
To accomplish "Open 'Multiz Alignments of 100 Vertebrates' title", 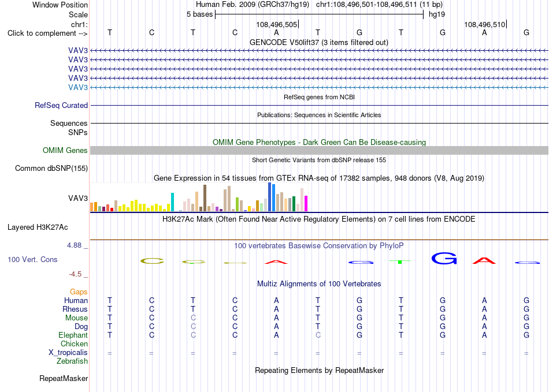I will pos(319,284).
